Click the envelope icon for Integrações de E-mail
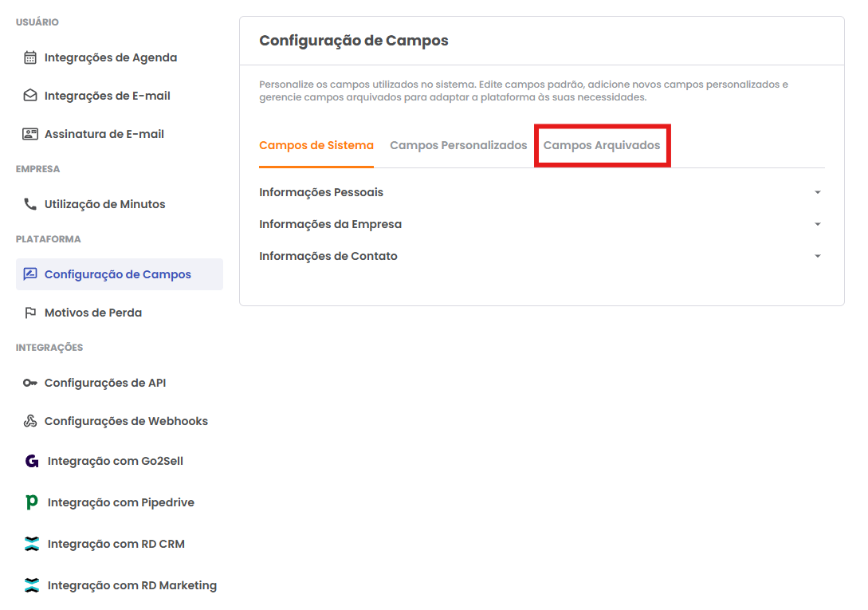This screenshot has height=610, width=868. (x=30, y=96)
